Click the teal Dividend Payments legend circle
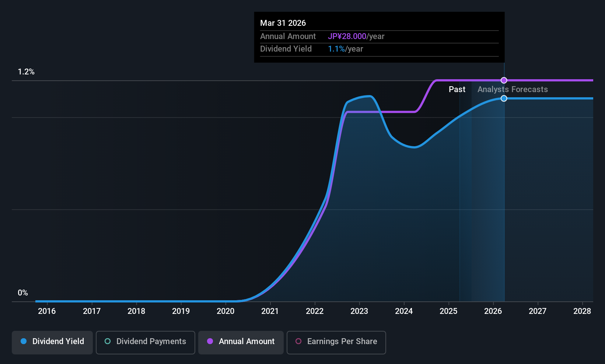 point(108,342)
